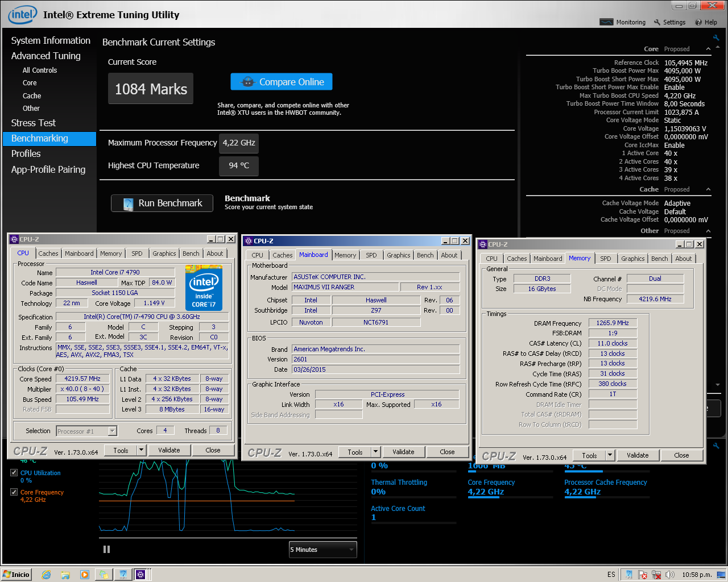Switch to Caches tab in CPU-Z CPU window
Viewport: 728px width, 582px height.
click(48, 253)
